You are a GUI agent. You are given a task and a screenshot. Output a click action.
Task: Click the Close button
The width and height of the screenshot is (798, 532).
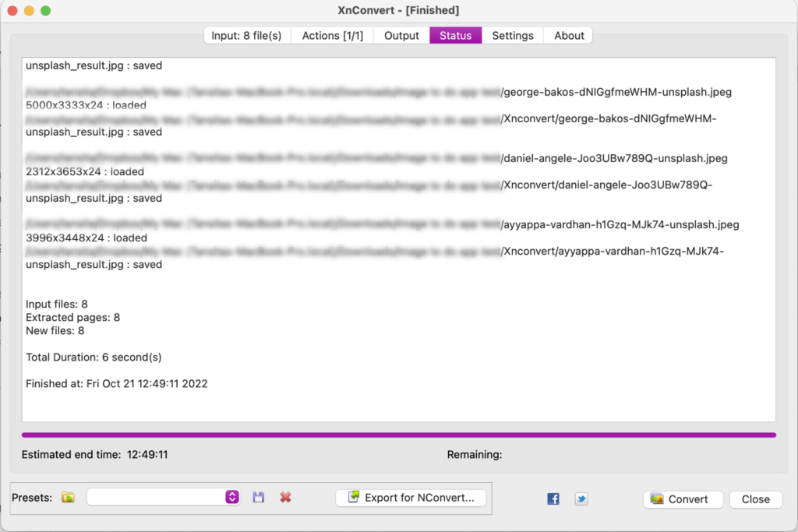pyautogui.click(x=756, y=499)
